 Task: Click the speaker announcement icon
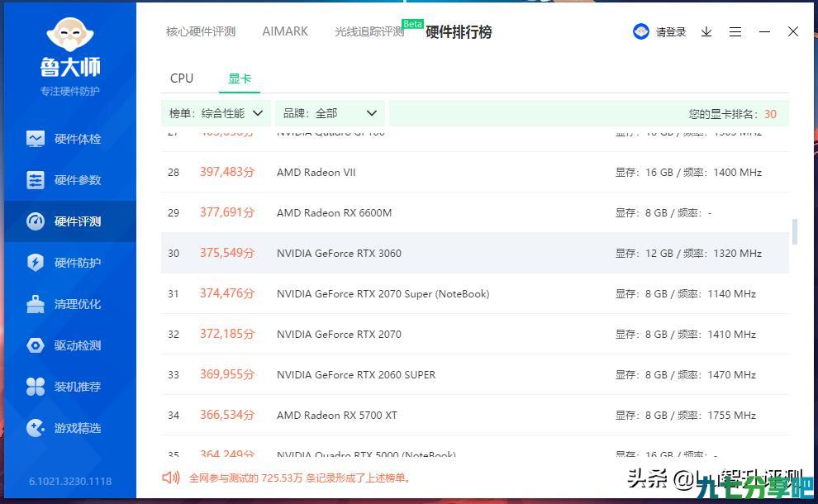[x=170, y=478]
